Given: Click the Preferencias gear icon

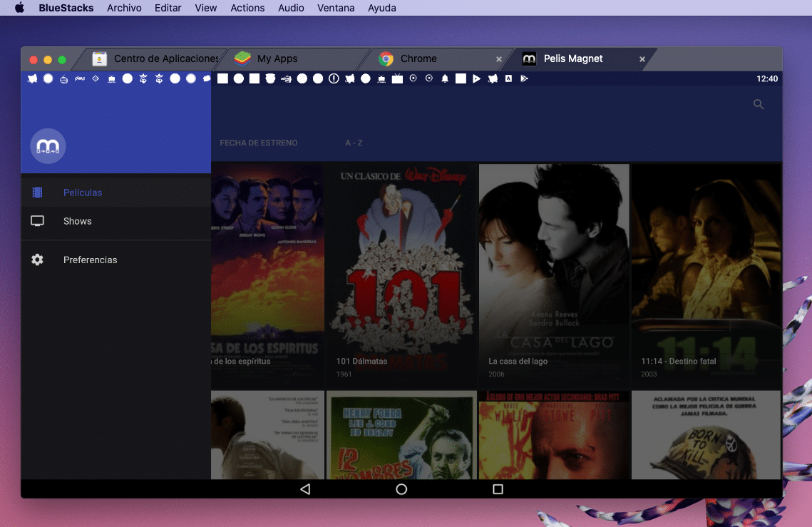Looking at the screenshot, I should (x=37, y=260).
